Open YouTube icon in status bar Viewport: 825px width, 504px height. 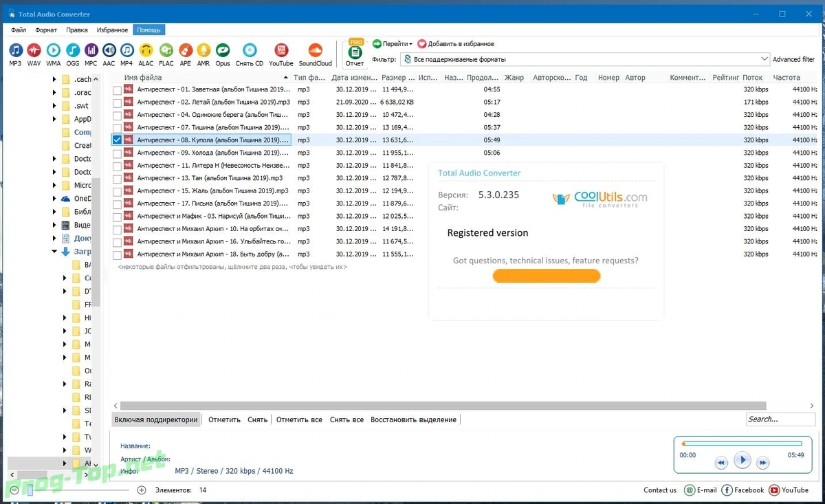774,490
